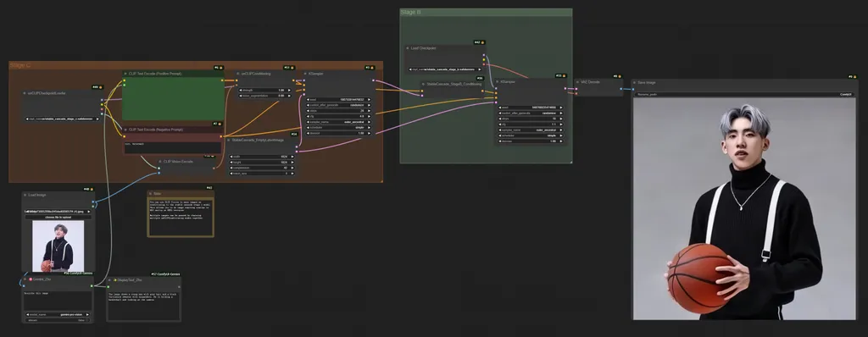Toggle the stream switch in Gemini_Zho node

(x=58, y=320)
